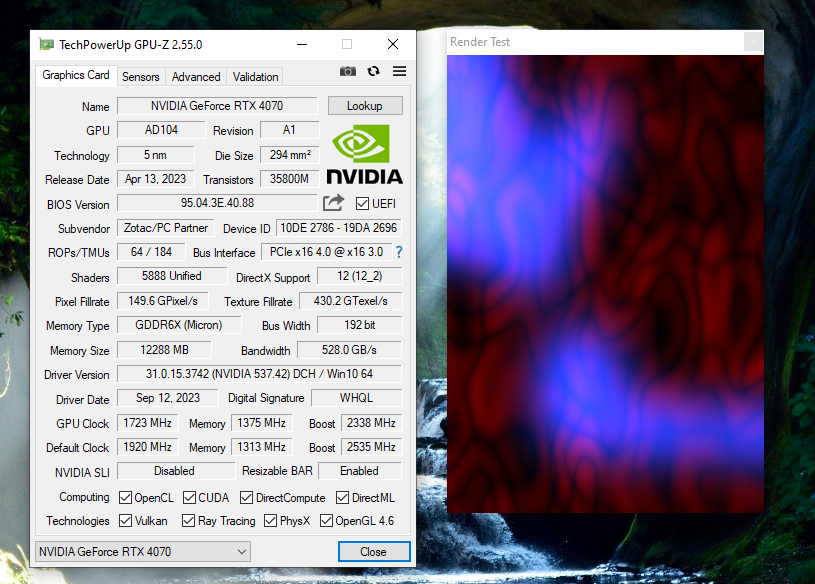Click the Bus Interface question mark

[x=399, y=252]
